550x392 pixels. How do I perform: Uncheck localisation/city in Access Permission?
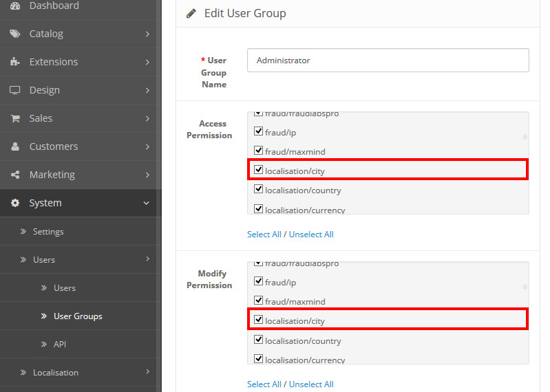point(259,170)
